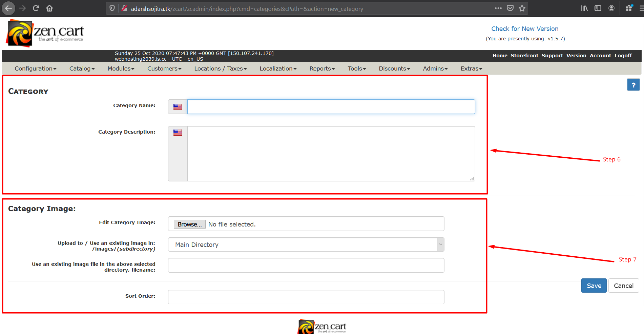Click Browse to choose category image
Image resolution: width=644 pixels, height=334 pixels.
click(x=189, y=224)
